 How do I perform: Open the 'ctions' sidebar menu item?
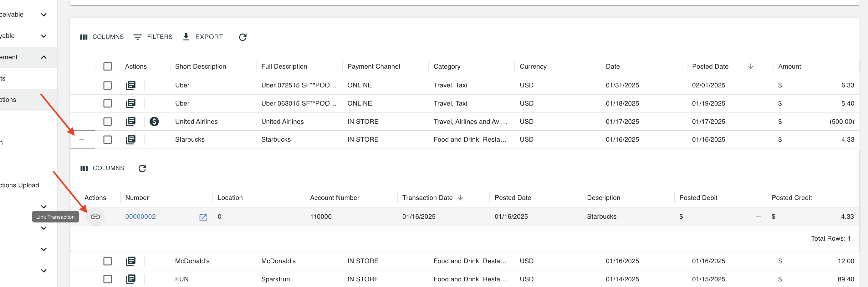pos(8,100)
